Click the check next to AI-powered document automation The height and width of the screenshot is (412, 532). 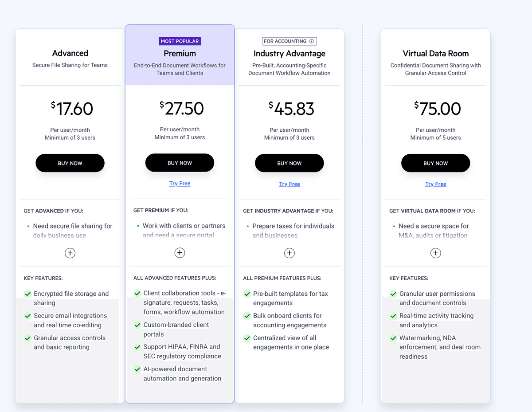point(137,369)
